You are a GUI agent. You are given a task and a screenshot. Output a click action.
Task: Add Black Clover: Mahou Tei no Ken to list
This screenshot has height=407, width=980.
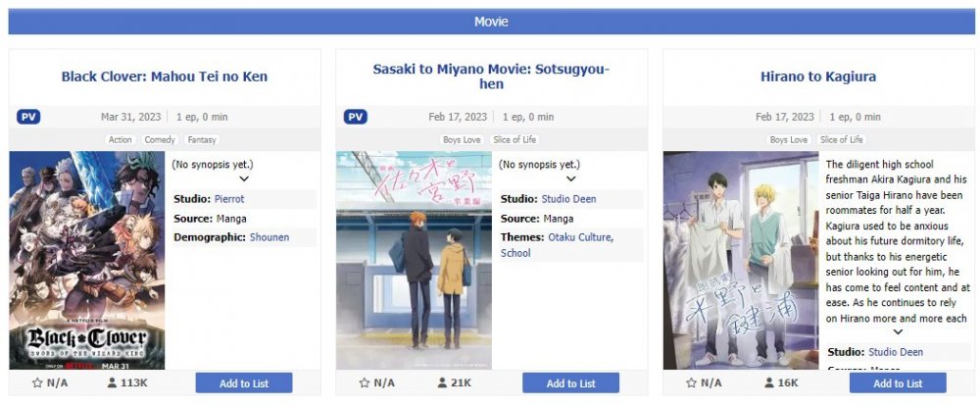click(244, 383)
